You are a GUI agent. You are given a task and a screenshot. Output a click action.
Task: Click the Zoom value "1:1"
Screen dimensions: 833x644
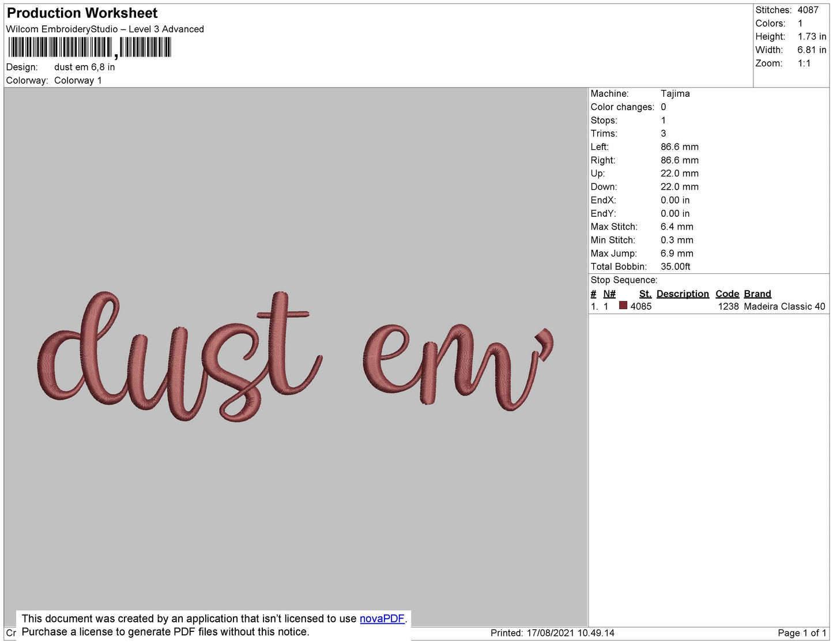click(804, 63)
